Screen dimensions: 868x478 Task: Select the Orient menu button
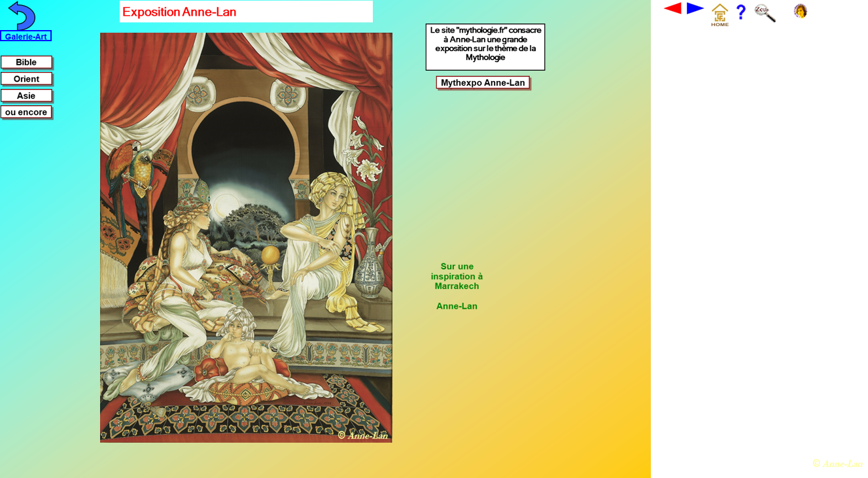click(26, 79)
